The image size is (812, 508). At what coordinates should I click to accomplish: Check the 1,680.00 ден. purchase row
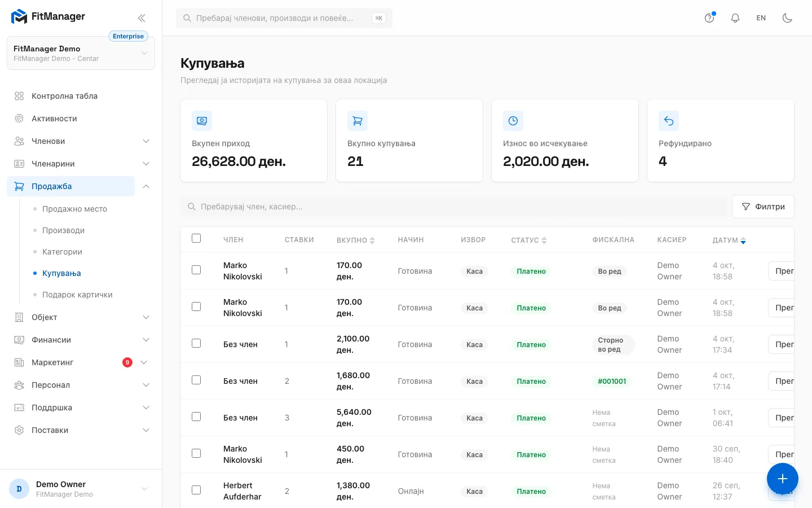(196, 380)
